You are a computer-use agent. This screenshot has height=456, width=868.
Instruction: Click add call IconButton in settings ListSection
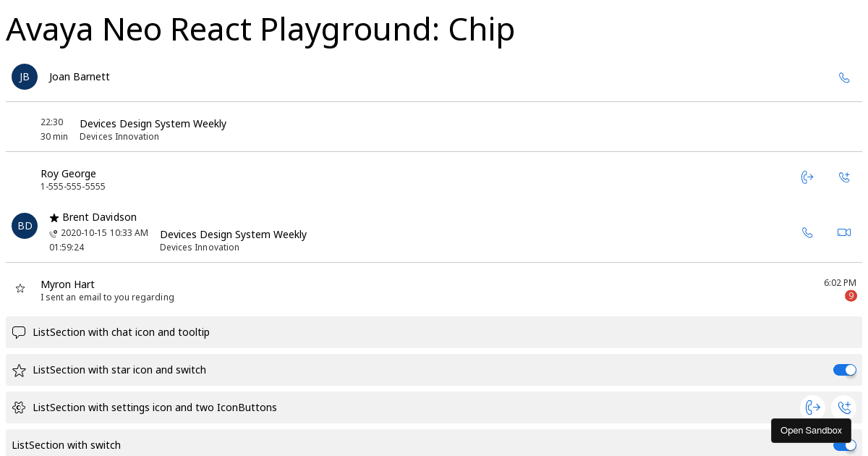click(844, 408)
